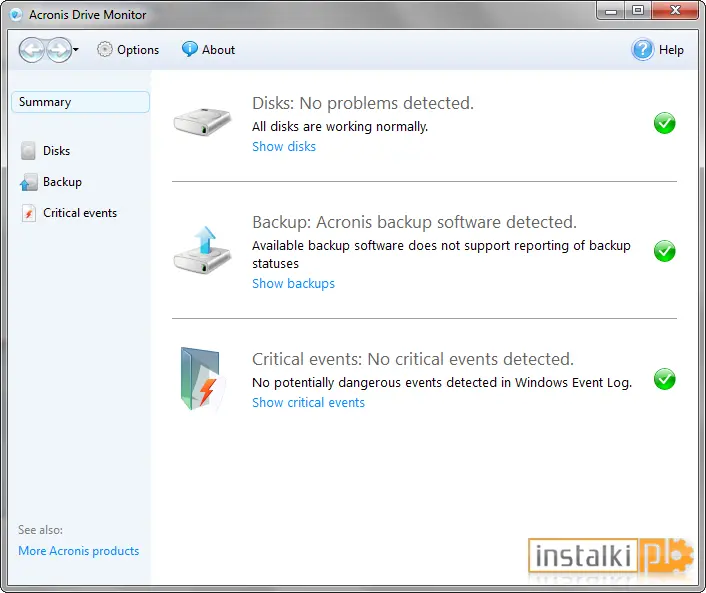The width and height of the screenshot is (706, 593).
Task: Click the Options gear icon
Action: [x=104, y=50]
